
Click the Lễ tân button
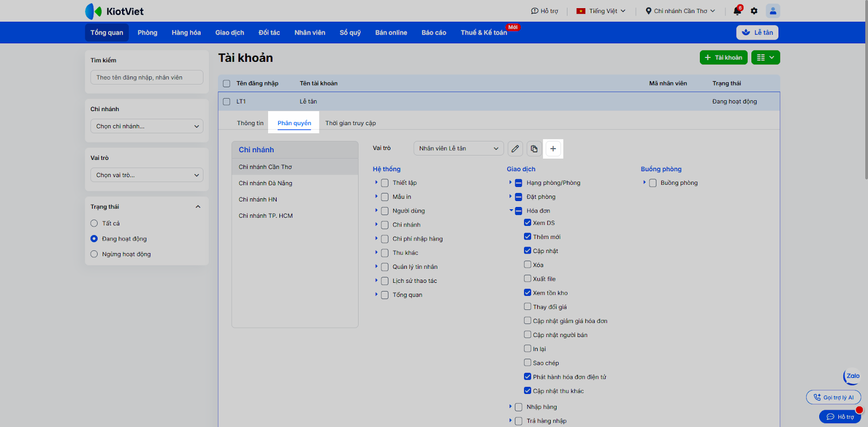pyautogui.click(x=757, y=33)
